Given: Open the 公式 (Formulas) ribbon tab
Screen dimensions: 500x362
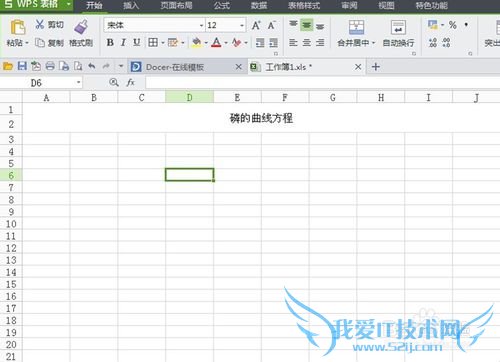Looking at the screenshot, I should [x=222, y=5].
